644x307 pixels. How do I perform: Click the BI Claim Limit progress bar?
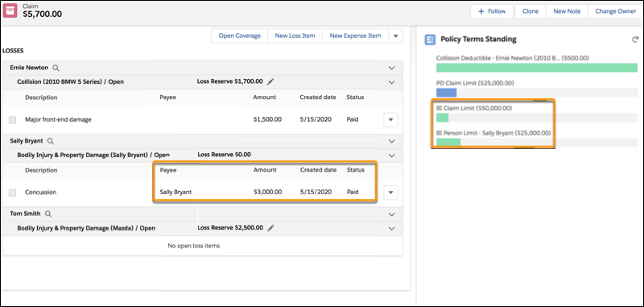click(x=536, y=118)
